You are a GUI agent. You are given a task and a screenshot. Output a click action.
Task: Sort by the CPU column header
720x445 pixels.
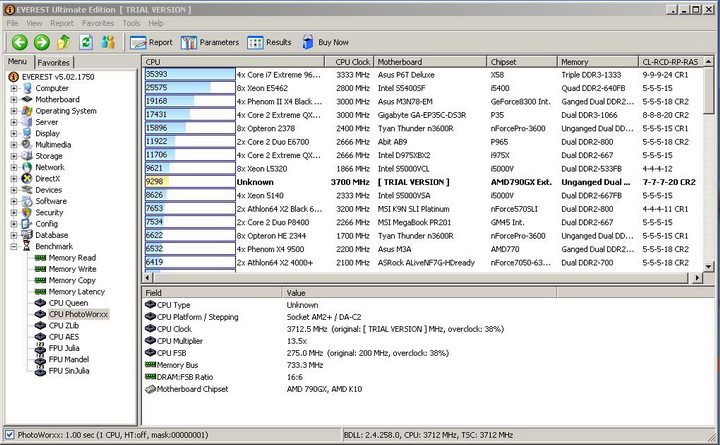(x=234, y=62)
